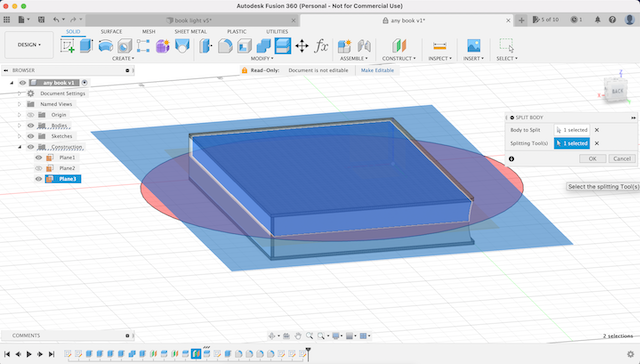Viewport: 640px width, 364px height.
Task: Switch to the MESH tab
Action: [x=149, y=31]
